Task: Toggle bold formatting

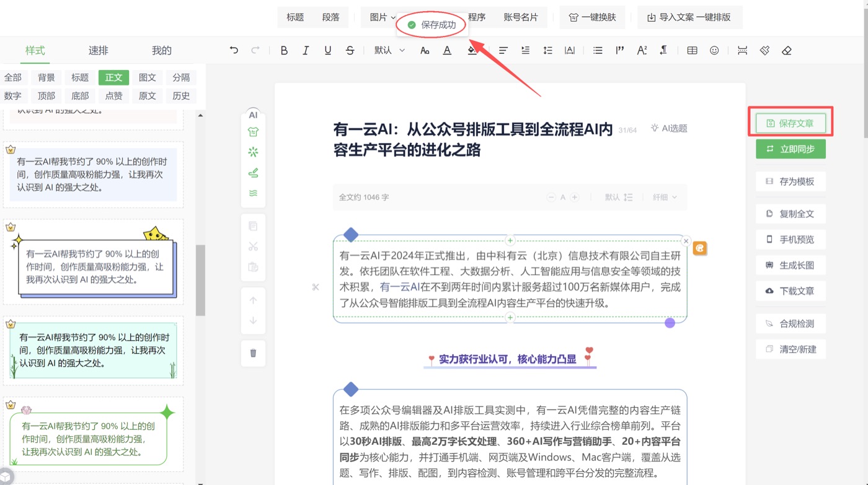Action: tap(284, 51)
